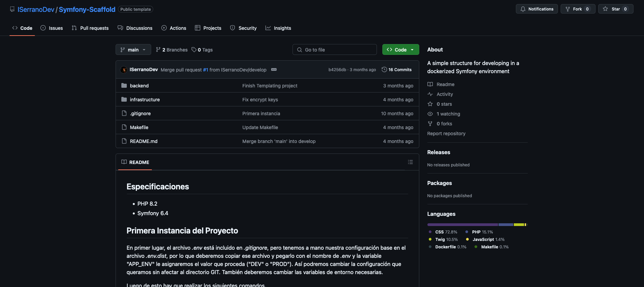Select Twig 10.5% language entry
The height and width of the screenshot is (287, 644).
443,240
